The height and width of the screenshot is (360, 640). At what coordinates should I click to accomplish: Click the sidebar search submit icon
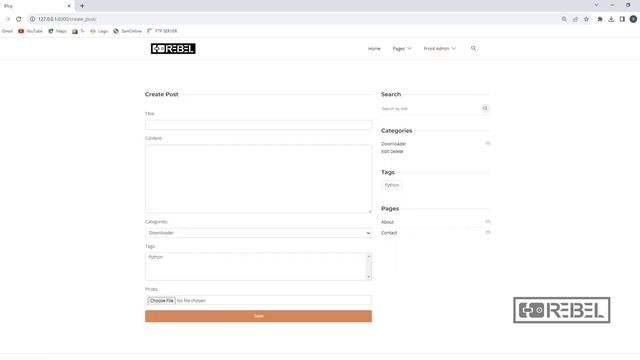(485, 108)
